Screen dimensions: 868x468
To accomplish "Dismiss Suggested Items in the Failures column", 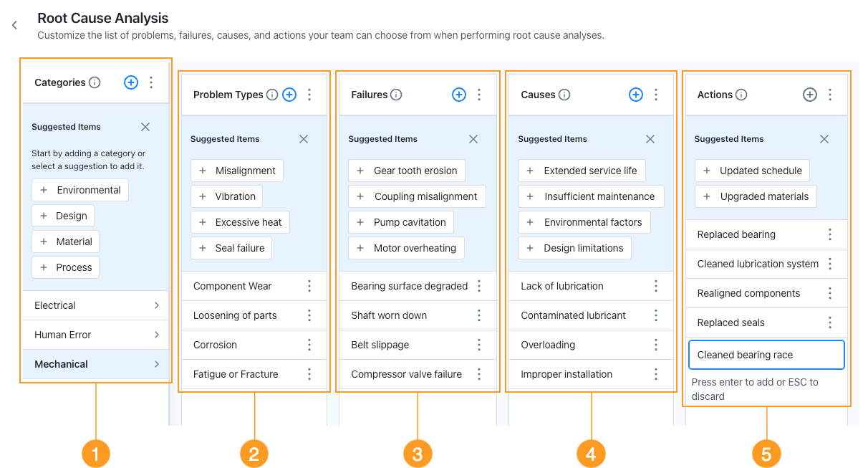I will (473, 139).
